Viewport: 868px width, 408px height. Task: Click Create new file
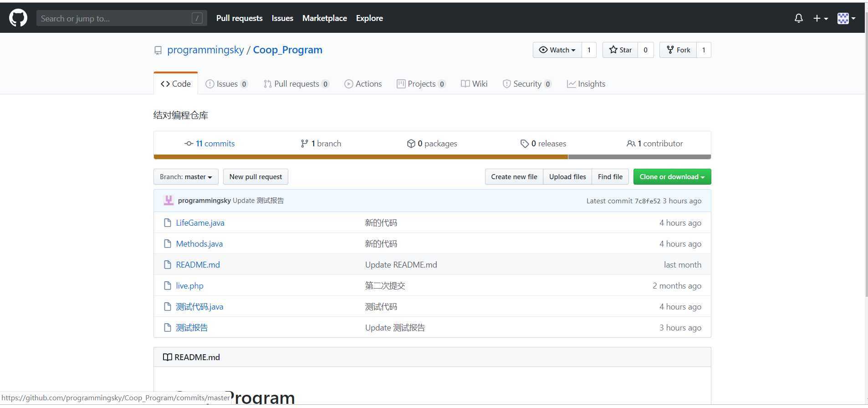pyautogui.click(x=514, y=177)
